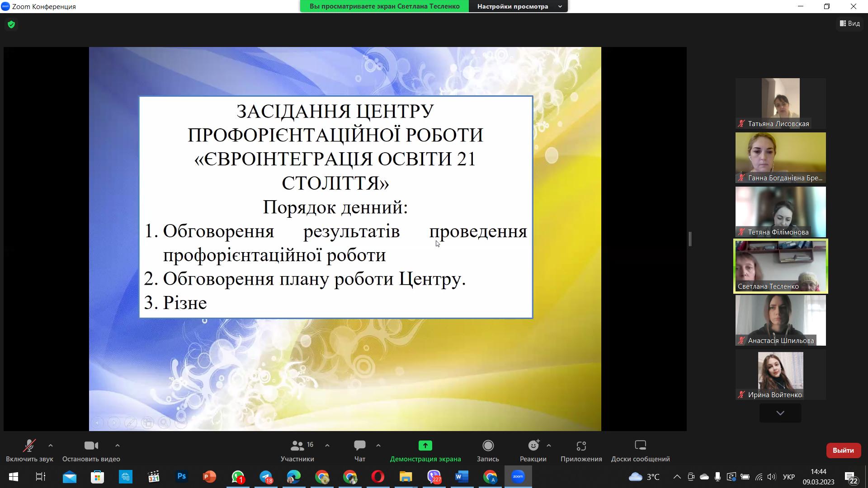Open the Participants panel icon

297,446
